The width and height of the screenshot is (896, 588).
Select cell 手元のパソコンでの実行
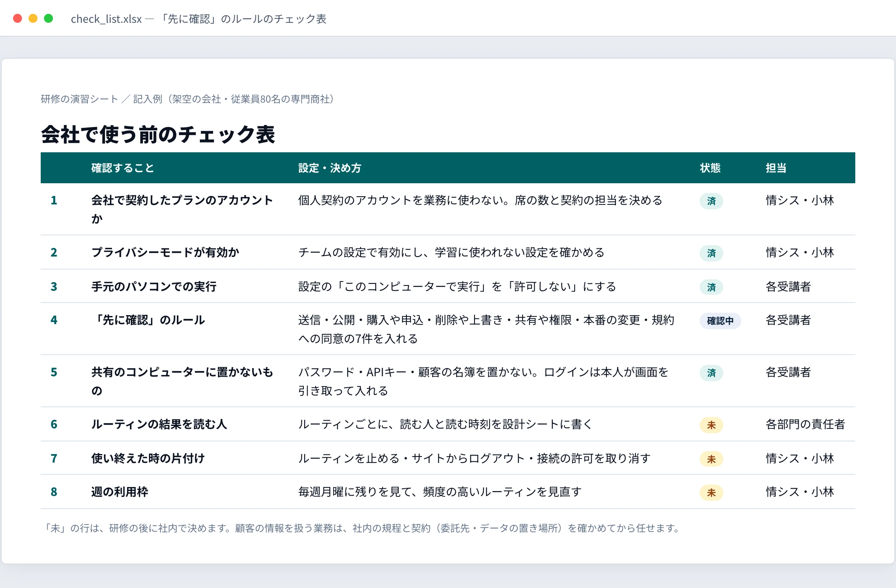click(154, 287)
